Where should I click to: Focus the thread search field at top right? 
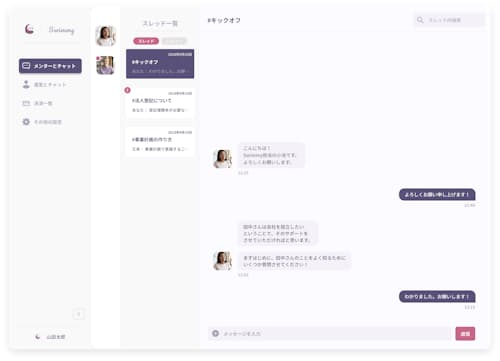point(450,20)
